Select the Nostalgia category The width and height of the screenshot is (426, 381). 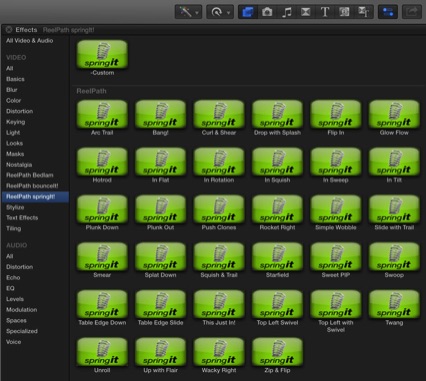coord(19,164)
